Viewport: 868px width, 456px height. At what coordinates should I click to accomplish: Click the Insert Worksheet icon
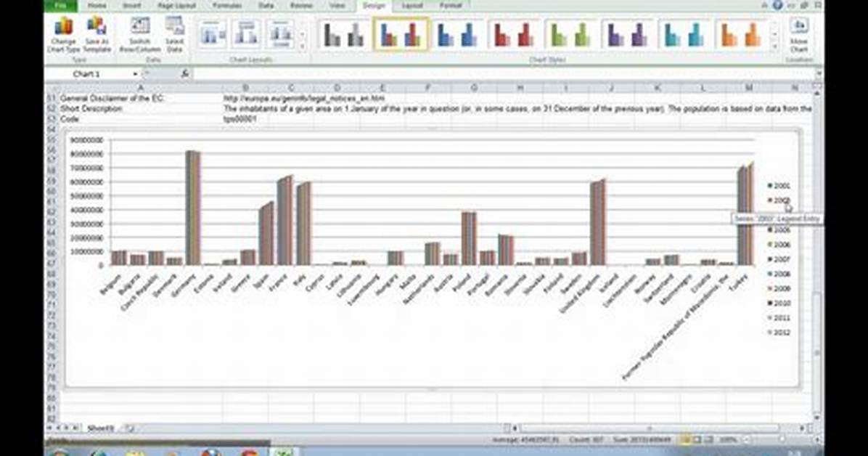(x=129, y=428)
